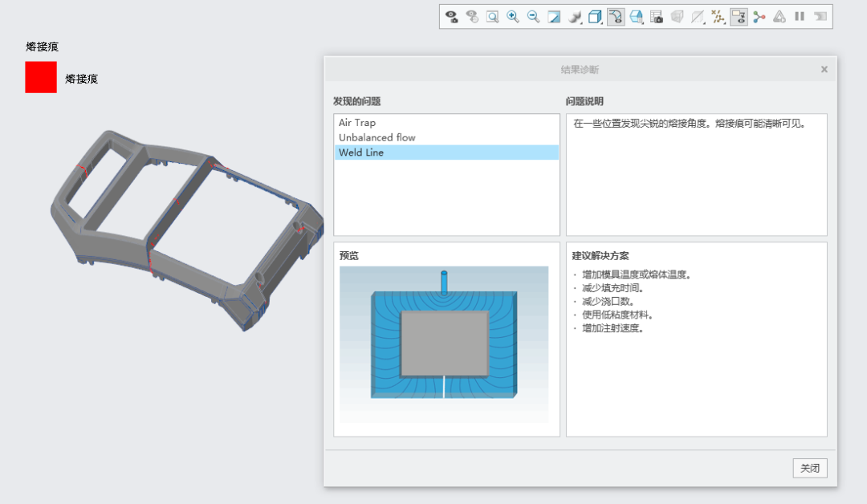Click the 建议解决方案 heading
Image resolution: width=867 pixels, height=504 pixels.
[x=600, y=256]
